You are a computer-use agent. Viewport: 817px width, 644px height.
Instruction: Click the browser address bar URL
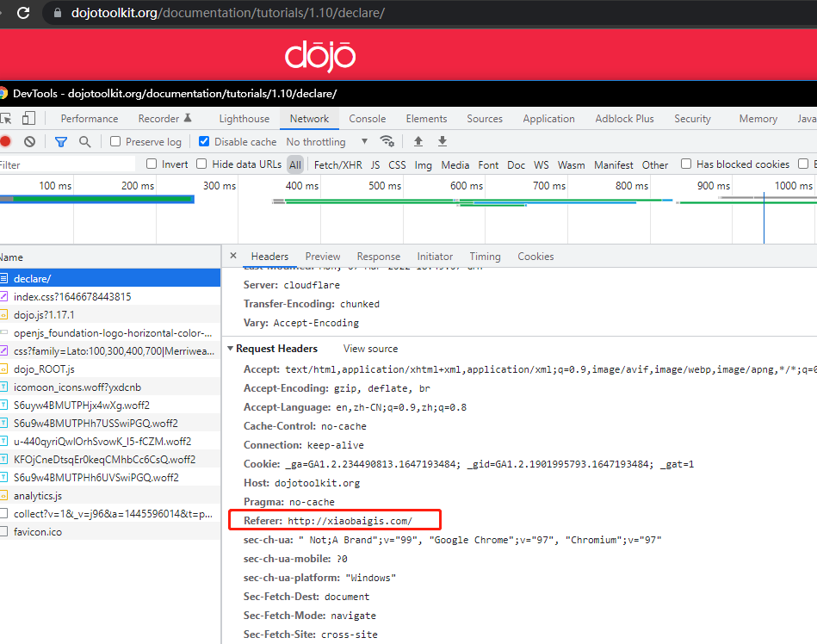coord(227,13)
